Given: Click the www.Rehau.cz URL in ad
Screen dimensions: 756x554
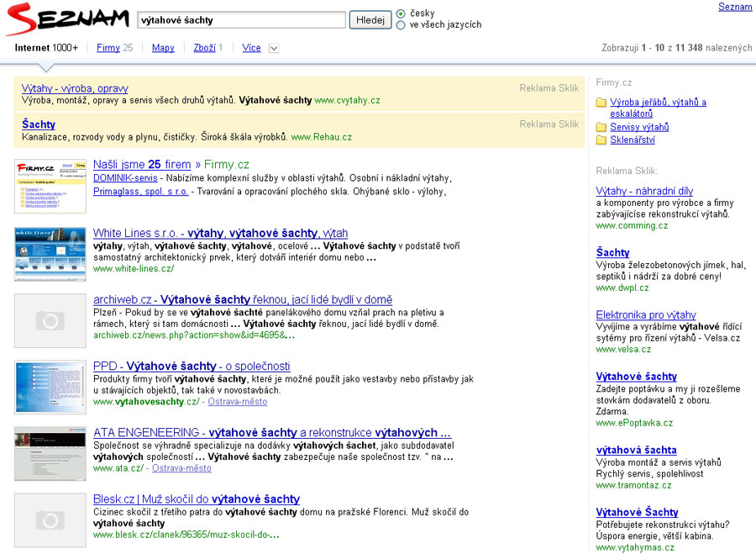Looking at the screenshot, I should [322, 137].
